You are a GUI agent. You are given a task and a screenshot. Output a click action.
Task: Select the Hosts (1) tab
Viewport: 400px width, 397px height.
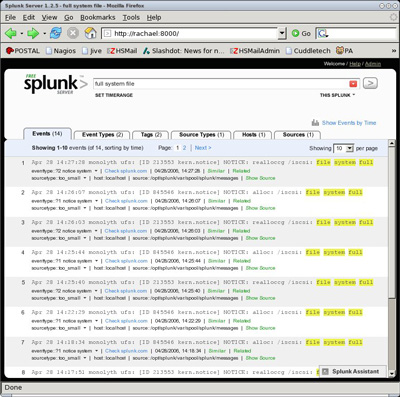click(253, 135)
